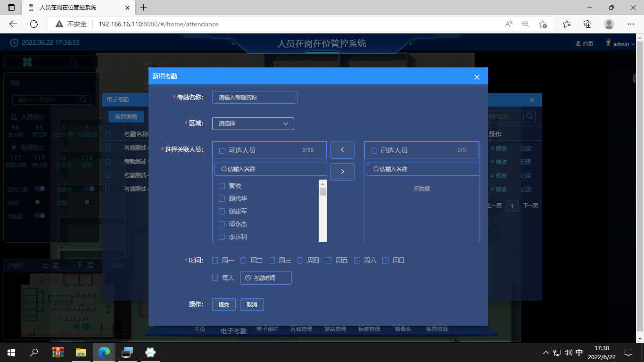
Task: Open the 区域 请选择 dropdown
Action: pyautogui.click(x=253, y=123)
